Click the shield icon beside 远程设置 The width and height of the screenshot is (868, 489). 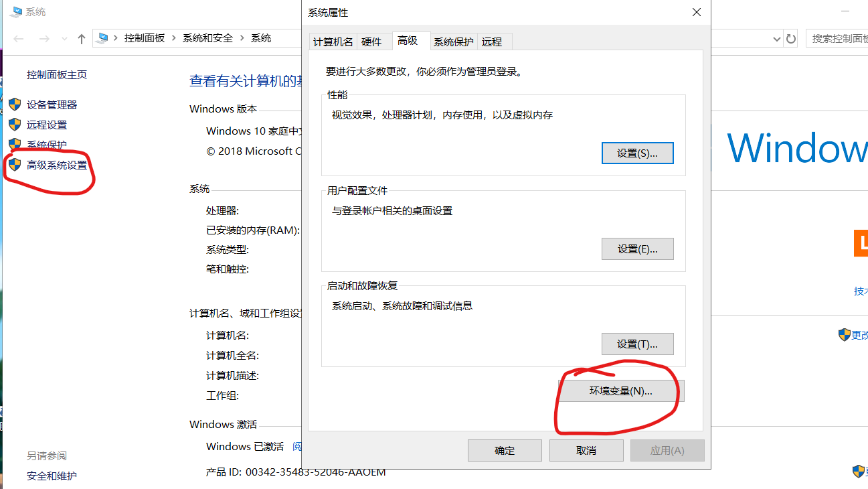[x=15, y=125]
